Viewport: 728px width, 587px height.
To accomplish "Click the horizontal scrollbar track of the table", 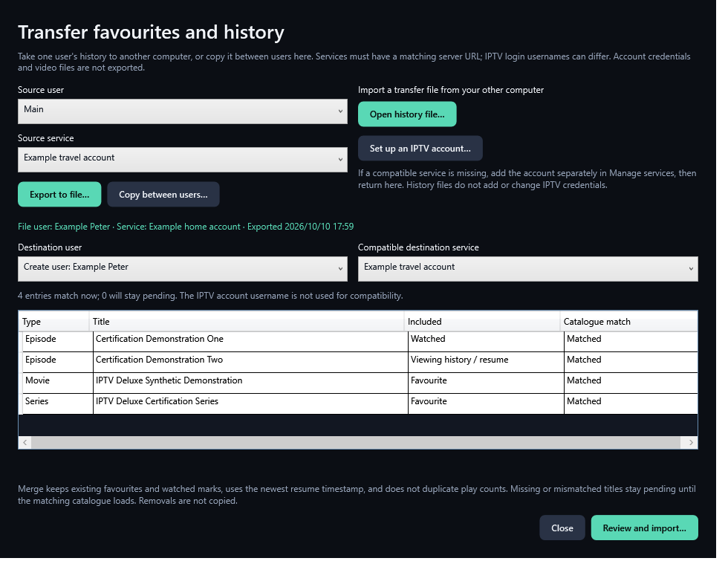I will click(356, 443).
